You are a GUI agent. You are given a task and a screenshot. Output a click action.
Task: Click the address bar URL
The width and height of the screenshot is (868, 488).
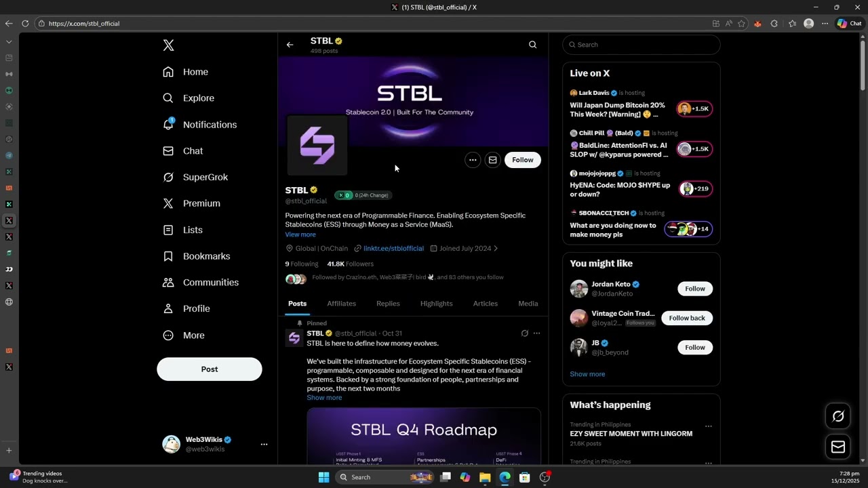(84, 24)
